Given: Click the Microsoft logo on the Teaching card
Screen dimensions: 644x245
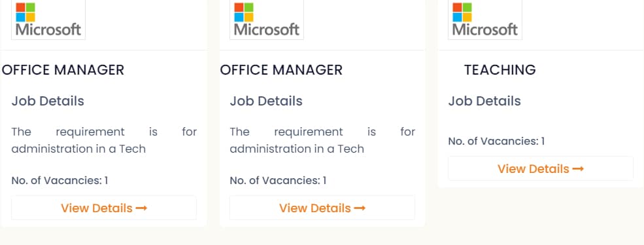Looking at the screenshot, I should (485, 20).
